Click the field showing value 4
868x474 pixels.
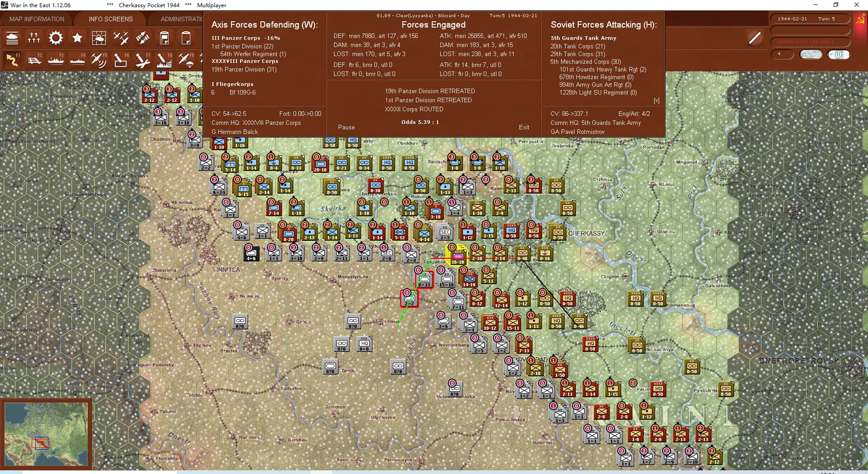(782, 54)
